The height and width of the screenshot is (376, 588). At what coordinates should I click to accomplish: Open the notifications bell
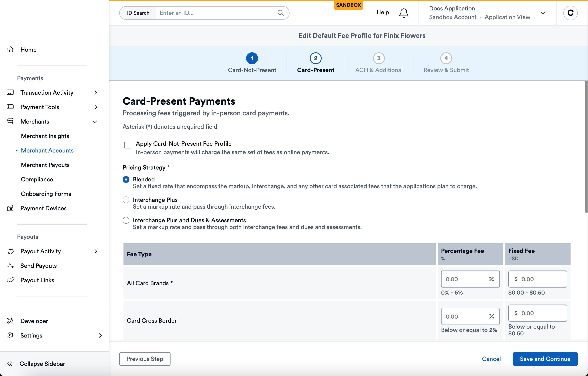403,13
